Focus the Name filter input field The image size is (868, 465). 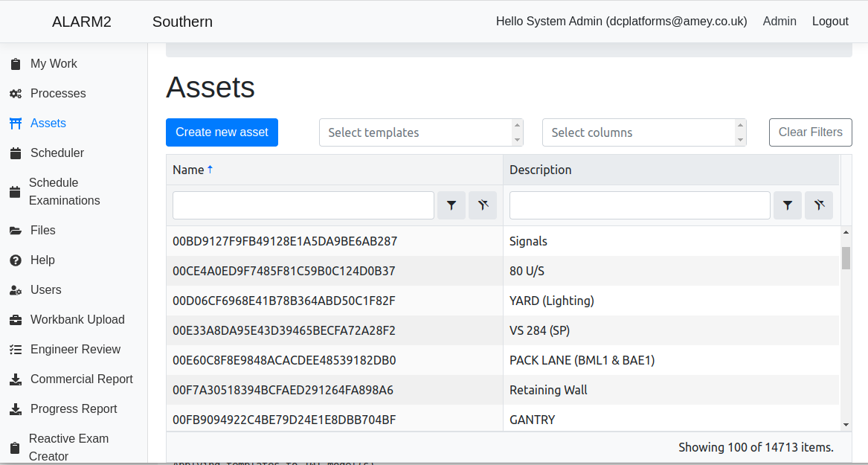pos(303,205)
